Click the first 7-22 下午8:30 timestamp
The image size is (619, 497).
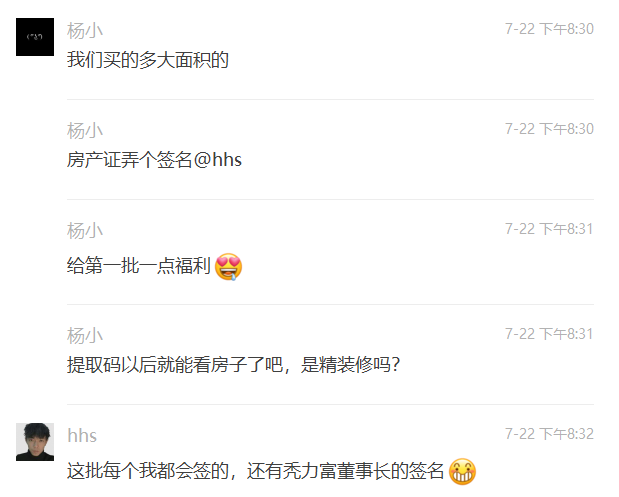(x=549, y=29)
